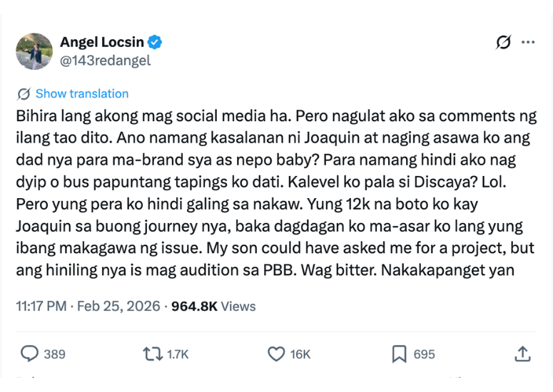
Task: Open the Angel Locsin display name profile link
Action: (102, 43)
